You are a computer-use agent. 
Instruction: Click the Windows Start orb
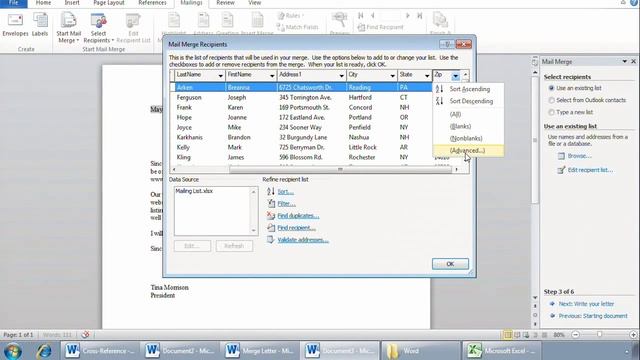click(13, 351)
